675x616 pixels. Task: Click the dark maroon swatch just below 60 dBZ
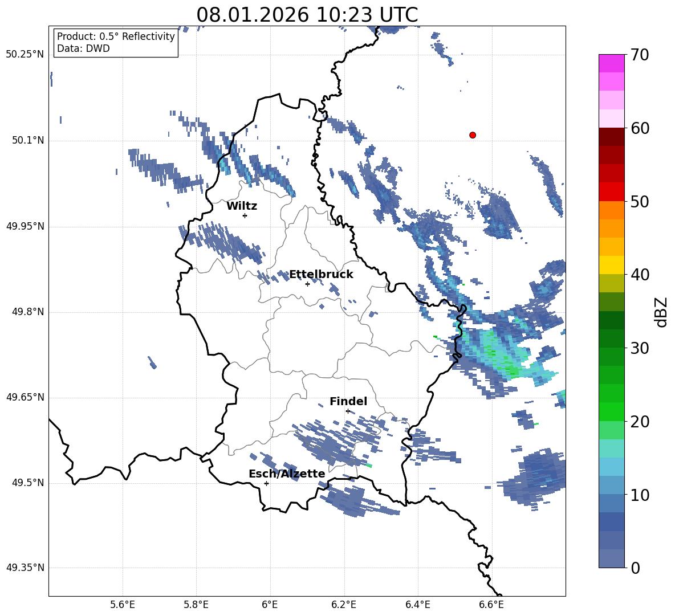coord(611,137)
